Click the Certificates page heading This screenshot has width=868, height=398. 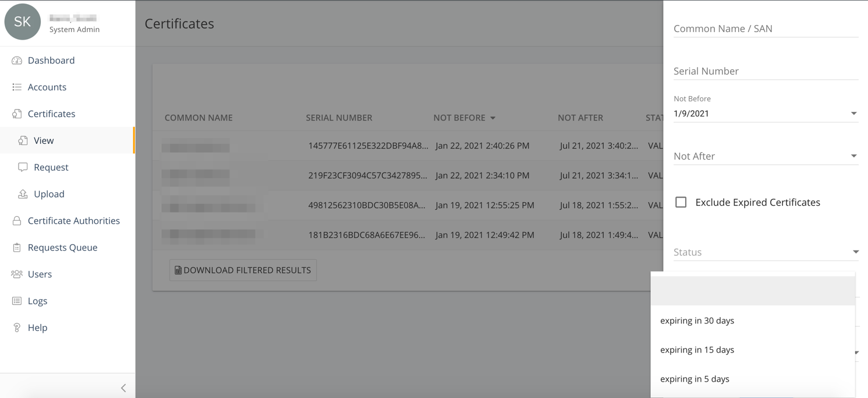[x=179, y=23]
